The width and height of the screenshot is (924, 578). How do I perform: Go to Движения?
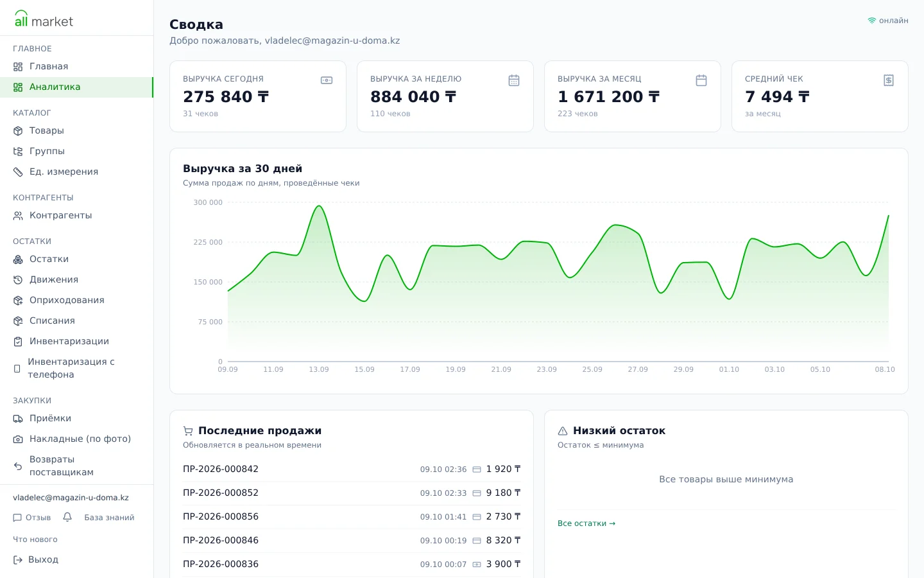click(76, 280)
